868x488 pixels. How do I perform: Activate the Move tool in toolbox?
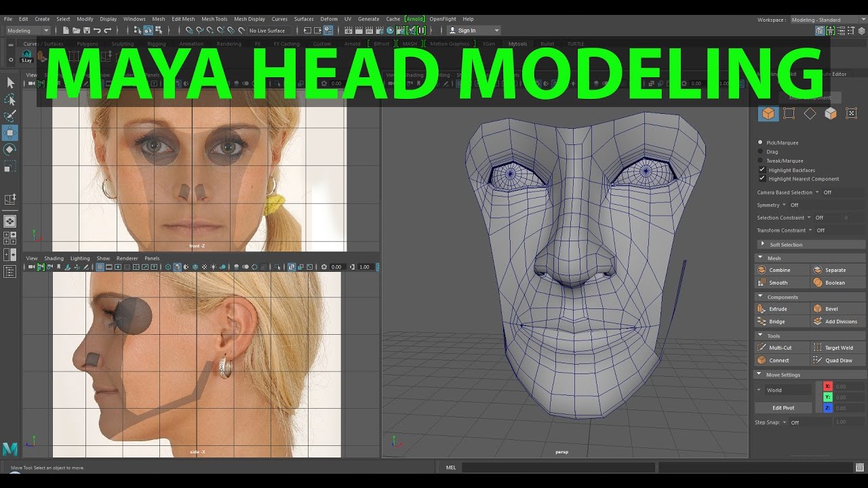pos(10,133)
